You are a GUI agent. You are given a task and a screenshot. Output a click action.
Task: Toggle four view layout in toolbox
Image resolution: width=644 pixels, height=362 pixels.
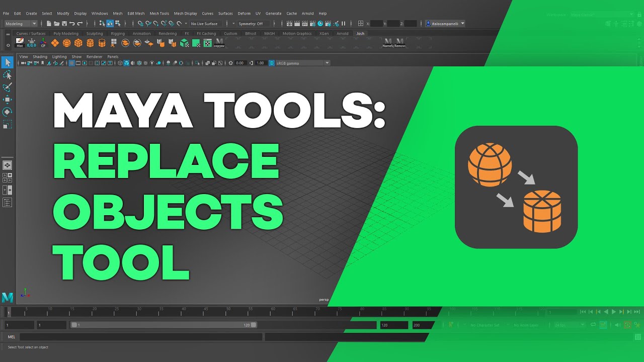[7, 177]
